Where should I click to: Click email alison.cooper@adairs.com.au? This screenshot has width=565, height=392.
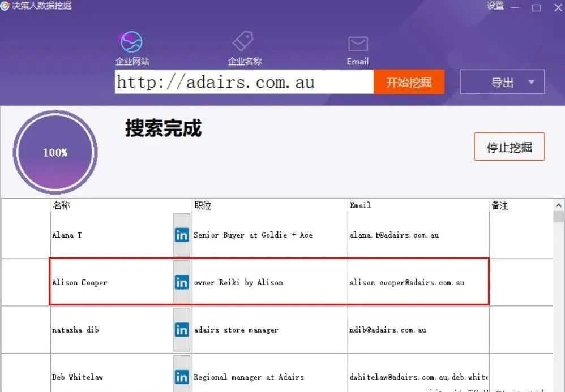pos(407,283)
